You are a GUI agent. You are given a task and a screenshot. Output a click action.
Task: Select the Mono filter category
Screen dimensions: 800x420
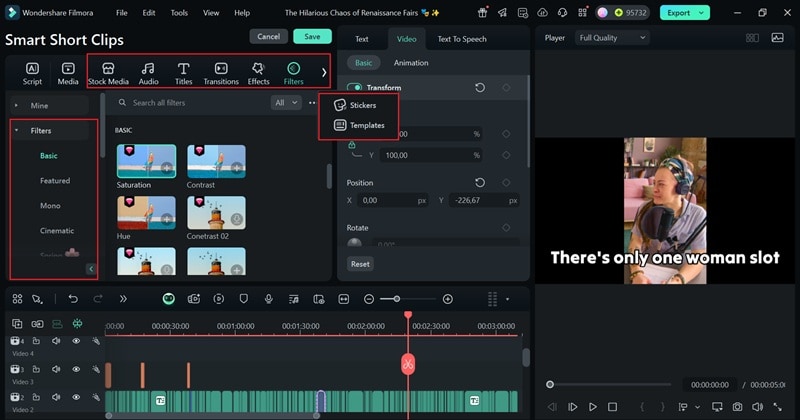tap(50, 206)
